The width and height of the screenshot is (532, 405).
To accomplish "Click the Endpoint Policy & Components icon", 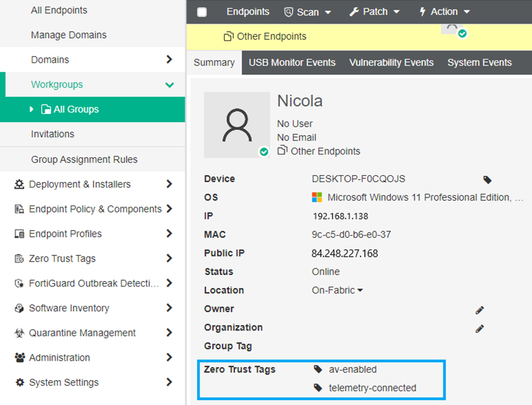I will (x=19, y=209).
